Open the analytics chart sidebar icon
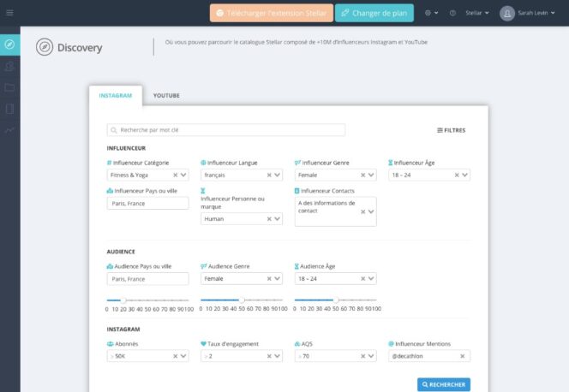Image resolution: width=569 pixels, height=392 pixels. coord(9,130)
